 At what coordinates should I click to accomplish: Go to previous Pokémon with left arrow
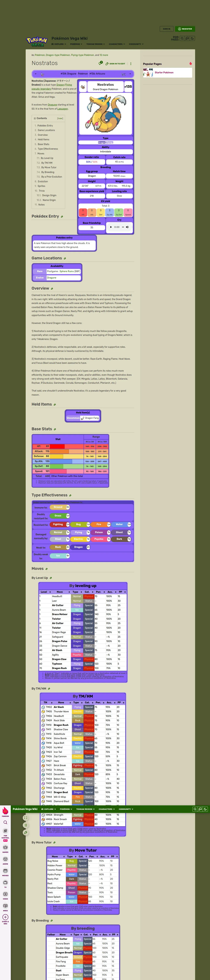[x=36, y=74]
